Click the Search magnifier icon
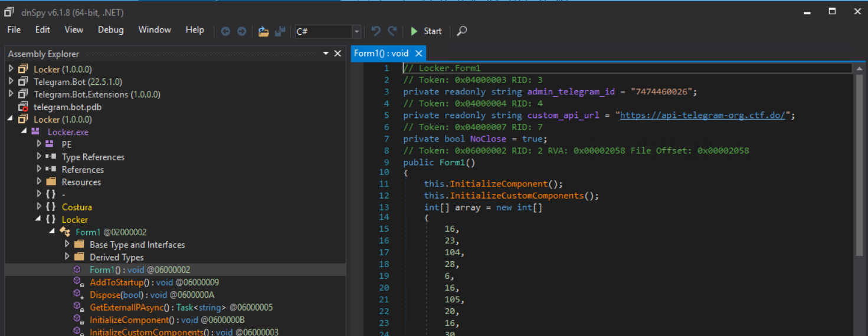Screen dimensions: 868x336 point(462,31)
